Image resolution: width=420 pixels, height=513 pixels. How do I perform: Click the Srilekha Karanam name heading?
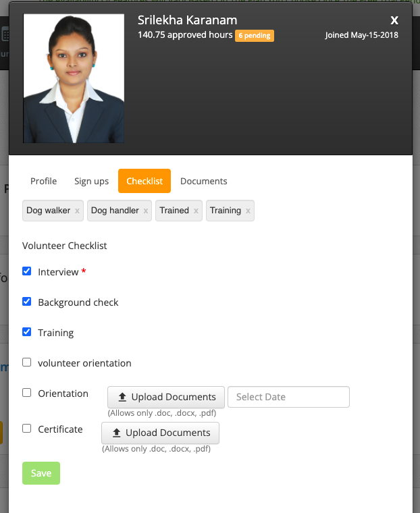click(187, 20)
